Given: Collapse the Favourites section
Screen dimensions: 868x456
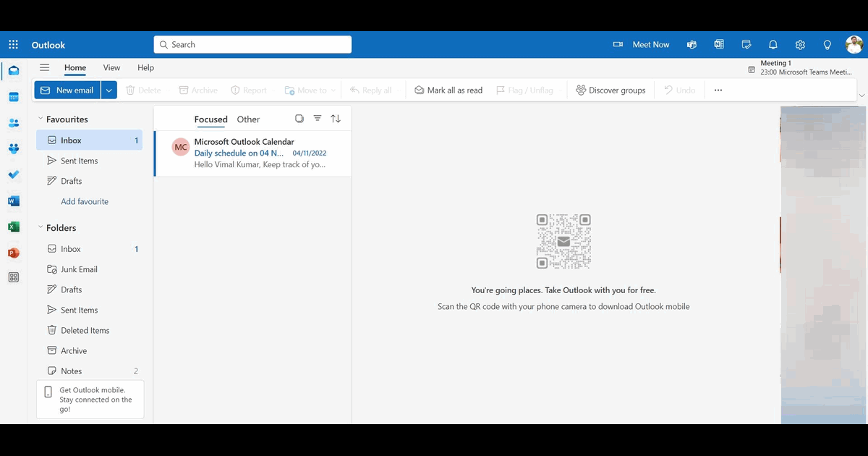Looking at the screenshot, I should click(x=41, y=119).
